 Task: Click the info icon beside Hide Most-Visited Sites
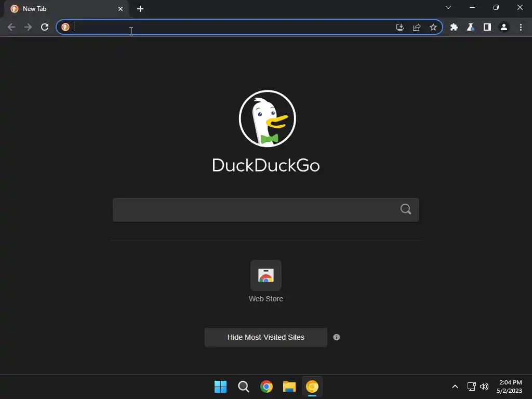(x=337, y=337)
